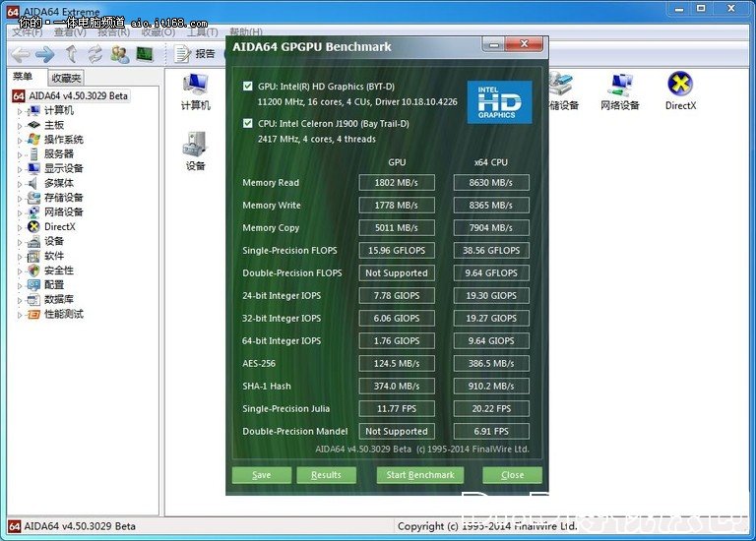Expand the DirectX tree node arrow
756x541 pixels.
coord(20,227)
